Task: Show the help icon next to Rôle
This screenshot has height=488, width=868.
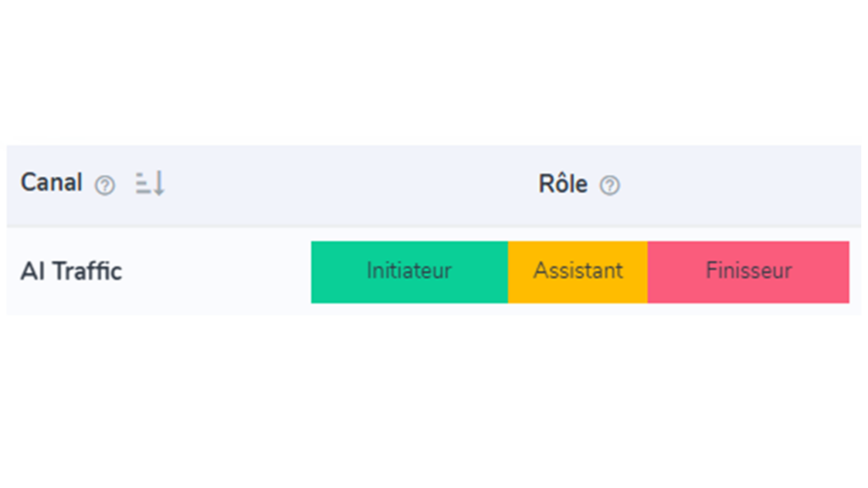Action: pos(609,186)
